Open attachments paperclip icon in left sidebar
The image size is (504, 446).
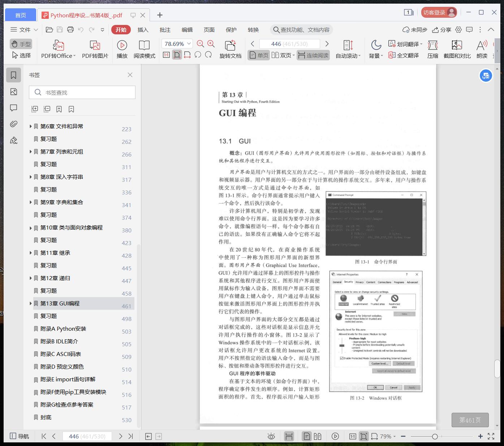pos(14,124)
